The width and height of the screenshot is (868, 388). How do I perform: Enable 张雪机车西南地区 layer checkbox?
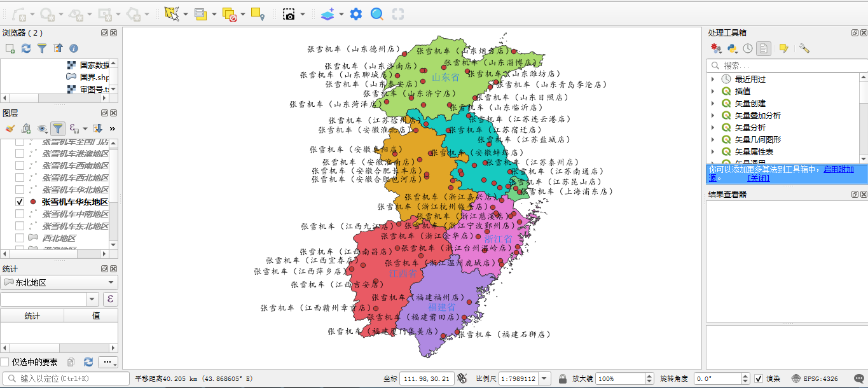point(20,165)
